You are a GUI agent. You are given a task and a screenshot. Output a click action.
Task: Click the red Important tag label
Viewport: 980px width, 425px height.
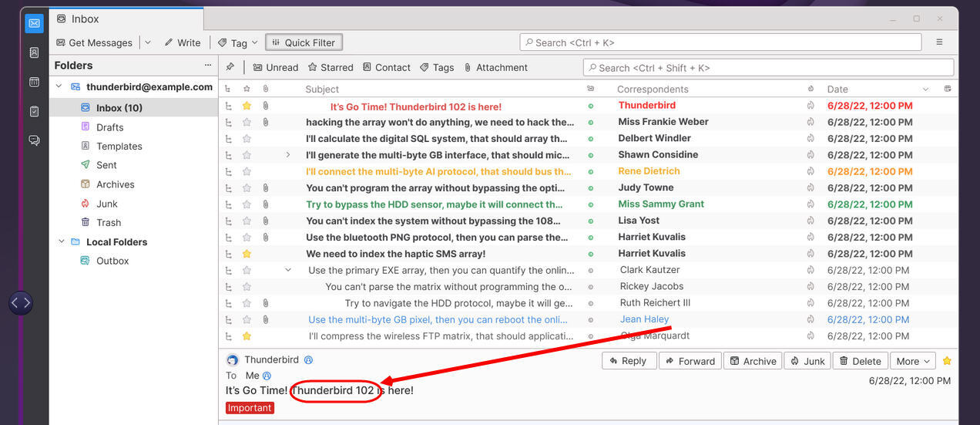[x=250, y=408]
